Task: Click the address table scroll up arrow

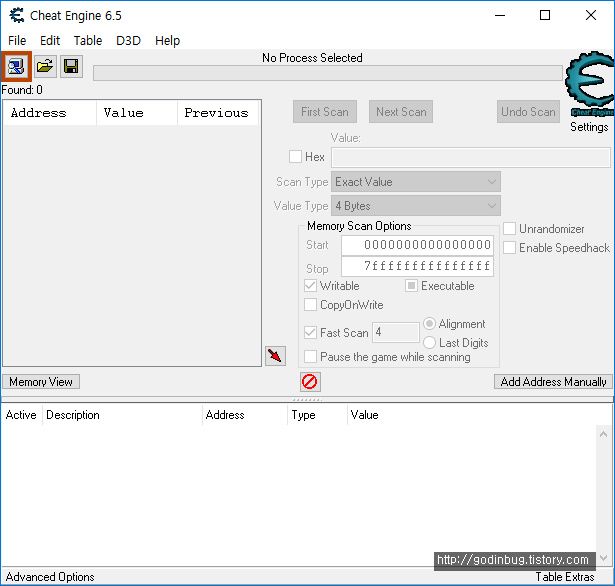Action: 604,434
